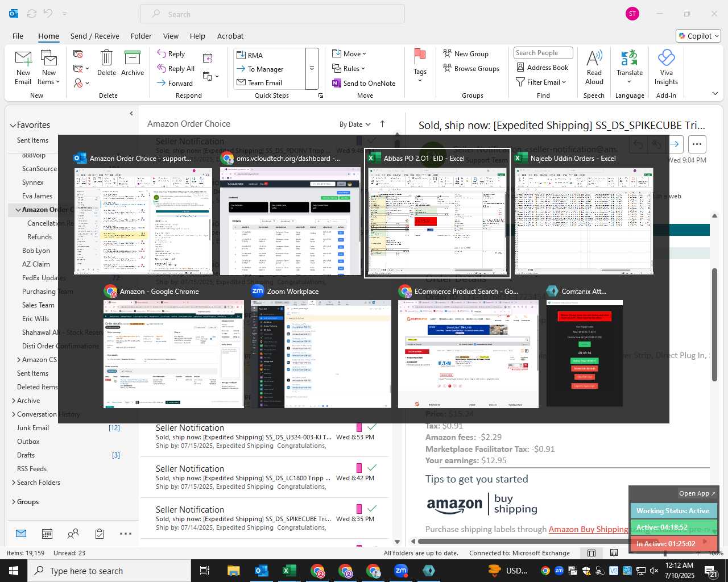This screenshot has height=582, width=728.
Task: Open the Tasks view icon
Action: click(100, 534)
